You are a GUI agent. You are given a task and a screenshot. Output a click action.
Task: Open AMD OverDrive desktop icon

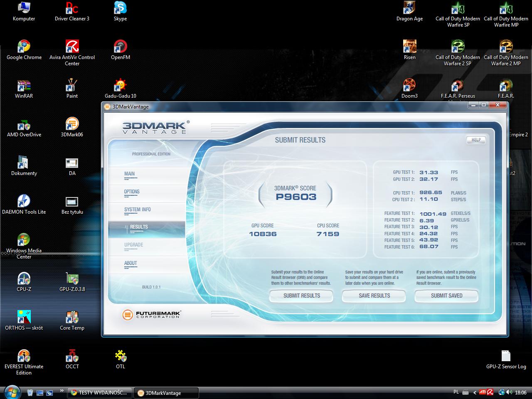point(24,128)
